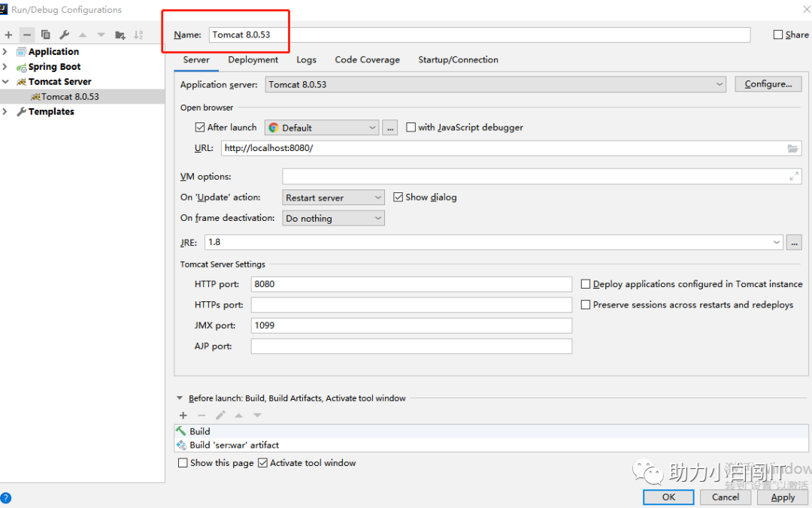Expand VM options field icon

coord(793,177)
